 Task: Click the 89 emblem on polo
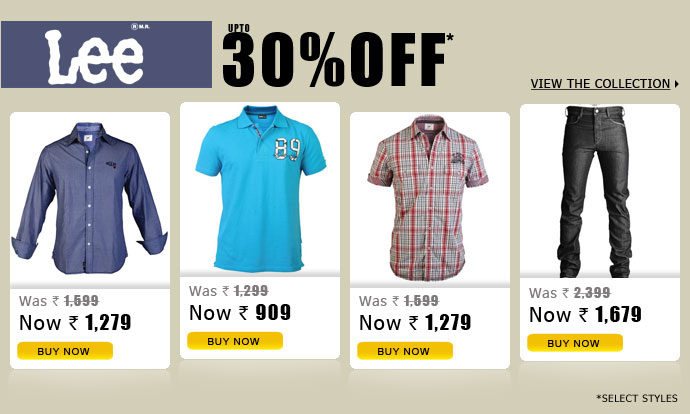coord(287,149)
